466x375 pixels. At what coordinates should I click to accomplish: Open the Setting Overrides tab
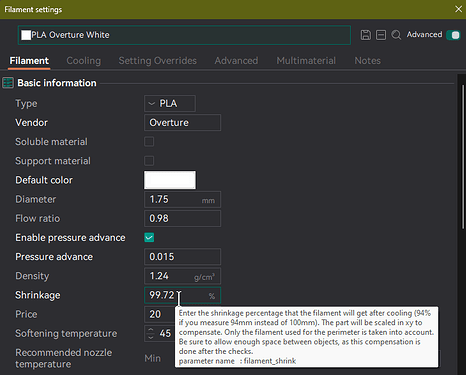158,61
